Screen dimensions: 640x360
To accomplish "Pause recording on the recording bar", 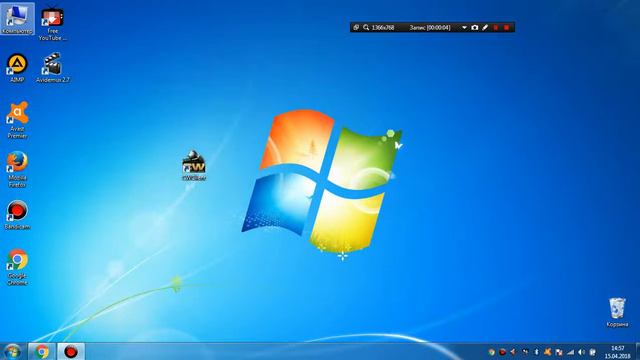I will coord(496,27).
